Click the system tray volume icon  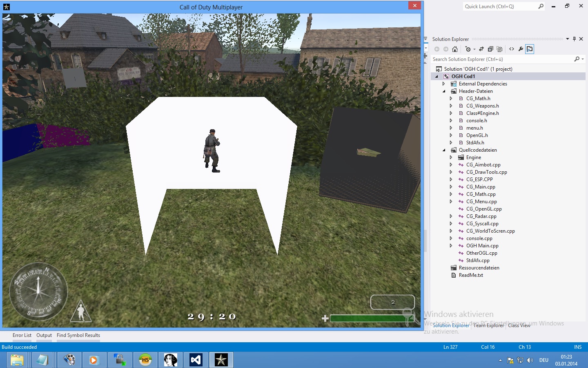[x=530, y=360]
